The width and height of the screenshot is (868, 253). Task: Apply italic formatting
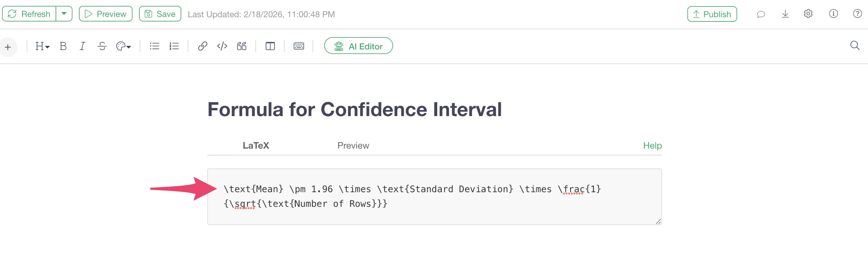[82, 46]
